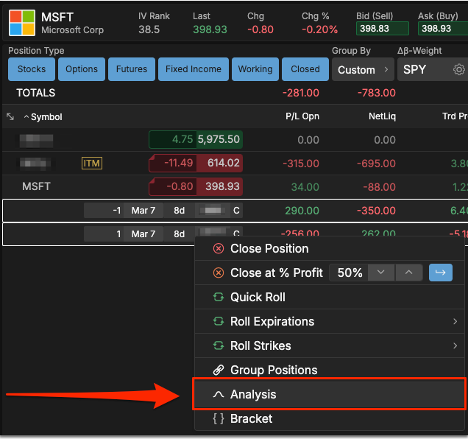The height and width of the screenshot is (439, 468).
Task: Sort by the P/L Opn column header
Action: [302, 116]
